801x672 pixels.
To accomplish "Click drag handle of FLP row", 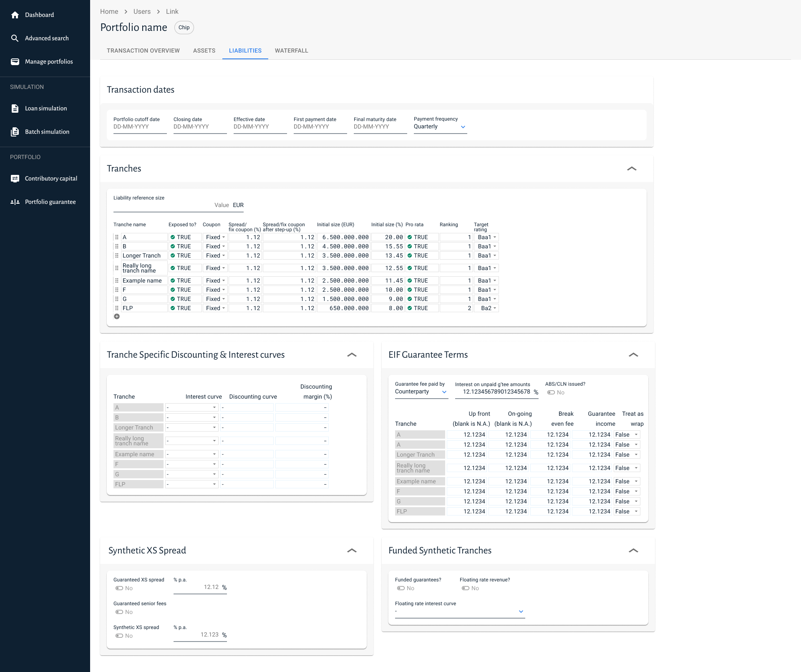I will pos(117,308).
